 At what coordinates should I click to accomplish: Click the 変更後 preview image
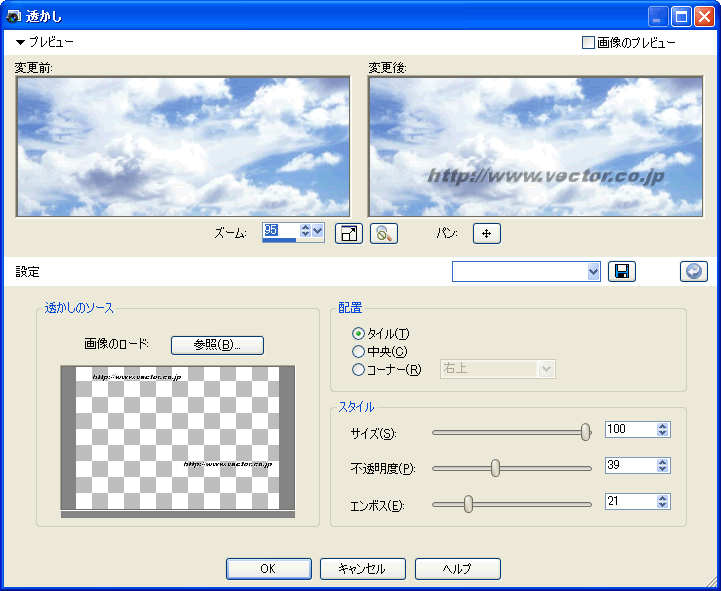tap(536, 147)
